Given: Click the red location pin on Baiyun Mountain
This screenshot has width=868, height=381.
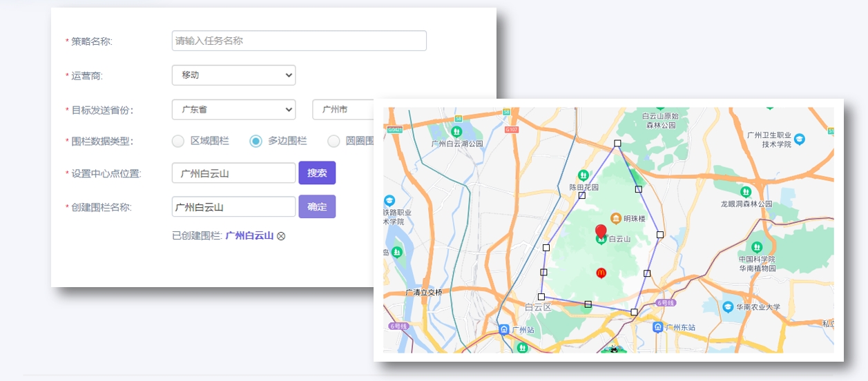Looking at the screenshot, I should click(x=601, y=231).
